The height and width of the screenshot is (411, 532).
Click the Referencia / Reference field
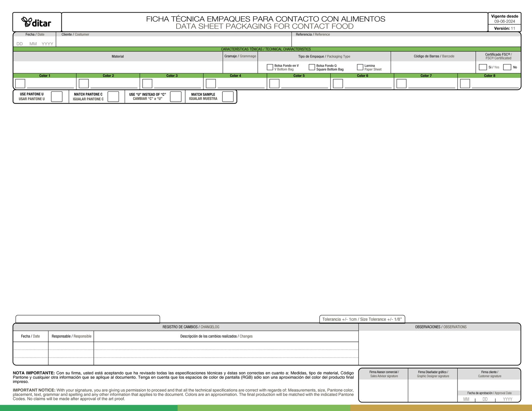(406, 42)
